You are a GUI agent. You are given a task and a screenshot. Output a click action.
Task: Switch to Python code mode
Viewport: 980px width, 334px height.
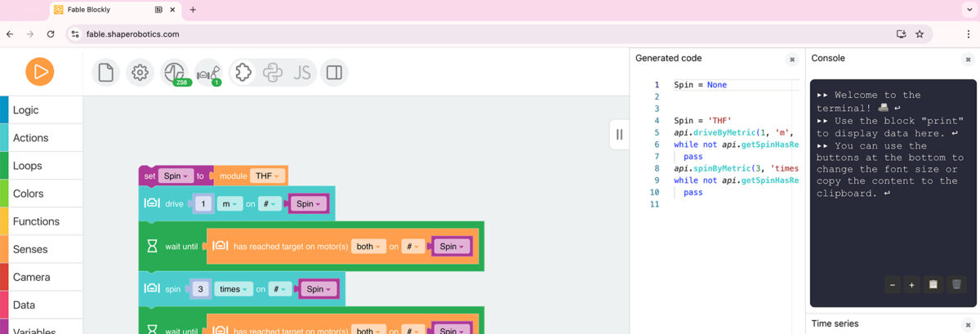tap(273, 73)
